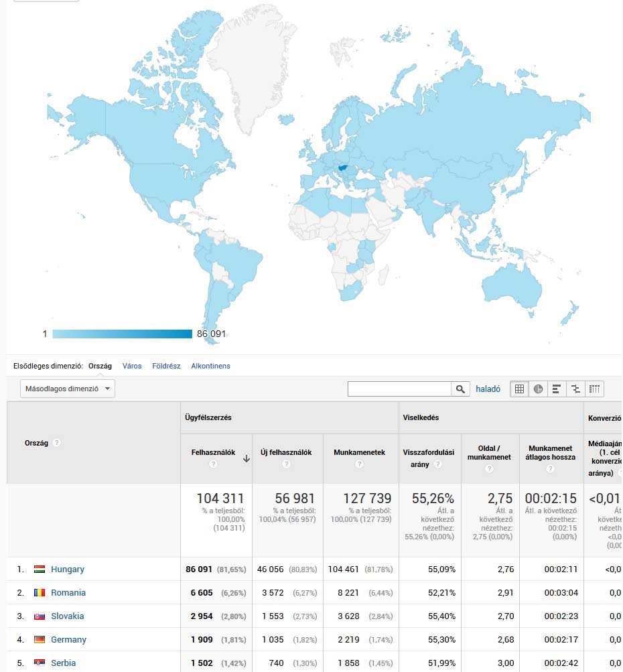Open the comparison view
Viewport: 623px width, 672px height.
(575, 389)
